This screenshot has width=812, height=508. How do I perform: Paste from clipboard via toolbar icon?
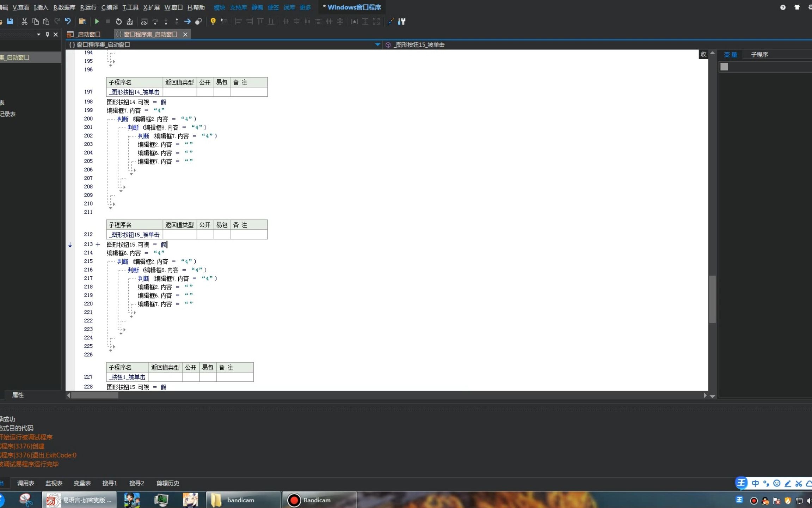coord(46,22)
